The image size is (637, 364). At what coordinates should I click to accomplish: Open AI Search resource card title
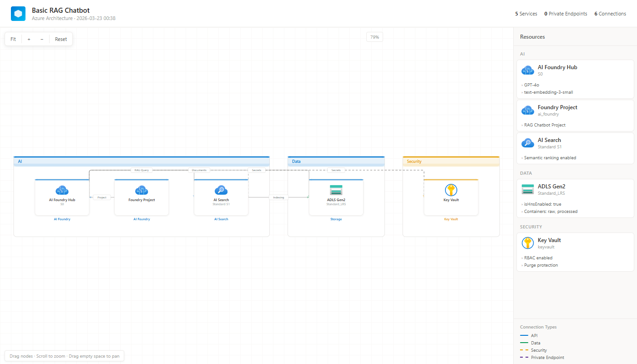point(549,140)
